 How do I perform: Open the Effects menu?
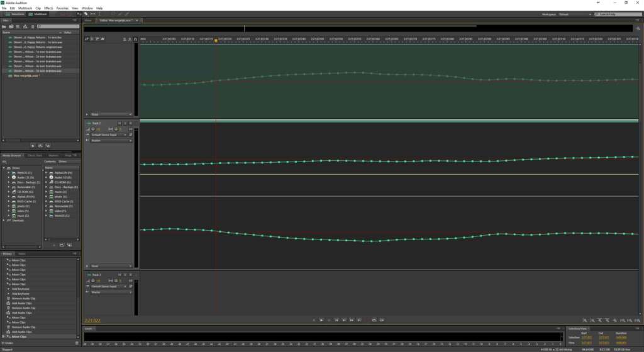[x=48, y=8]
